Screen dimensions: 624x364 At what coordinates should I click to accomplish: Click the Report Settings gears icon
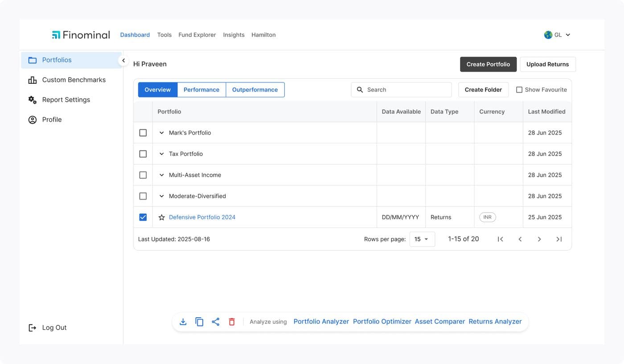(x=33, y=100)
